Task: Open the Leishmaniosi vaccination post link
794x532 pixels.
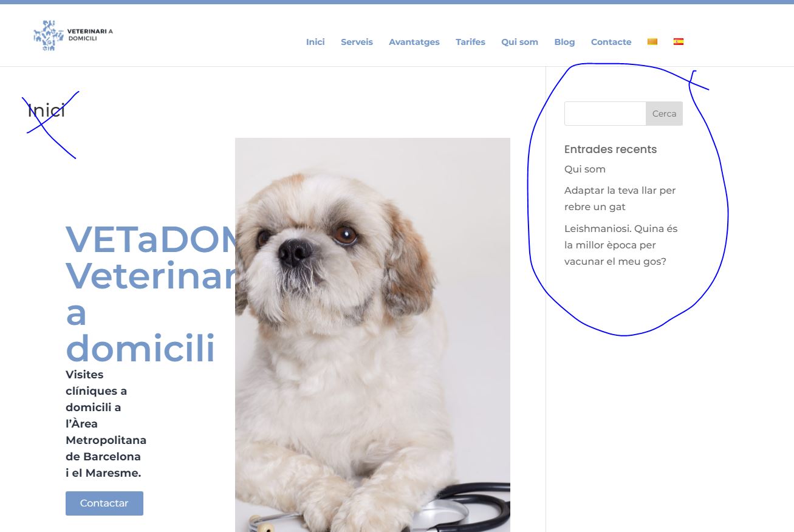Action: [621, 245]
